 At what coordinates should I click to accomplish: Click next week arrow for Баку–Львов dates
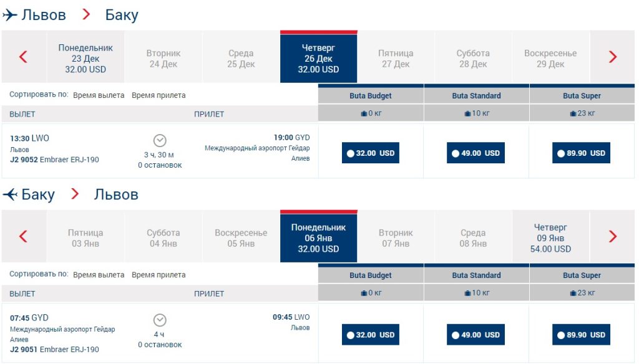[612, 236]
